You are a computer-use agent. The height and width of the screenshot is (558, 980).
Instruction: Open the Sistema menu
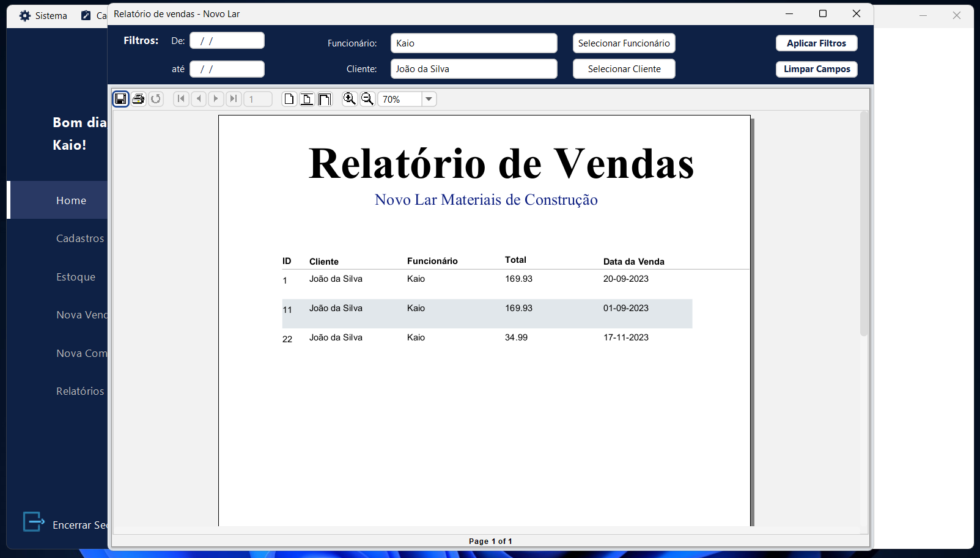coord(43,15)
